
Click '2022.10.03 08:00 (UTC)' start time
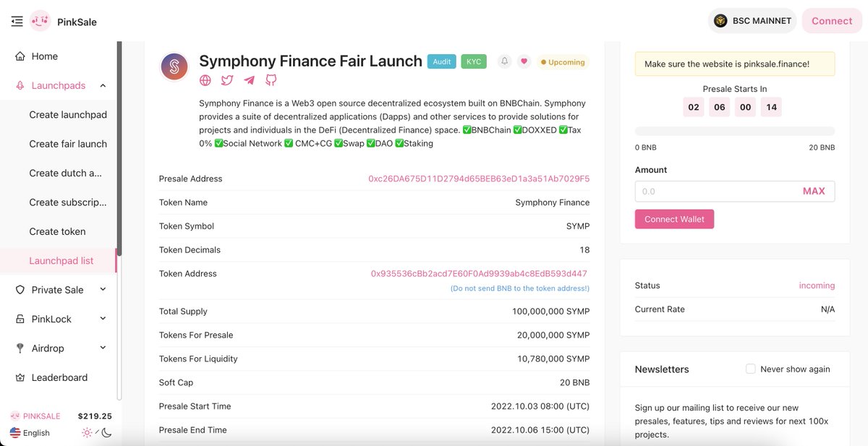click(540, 406)
